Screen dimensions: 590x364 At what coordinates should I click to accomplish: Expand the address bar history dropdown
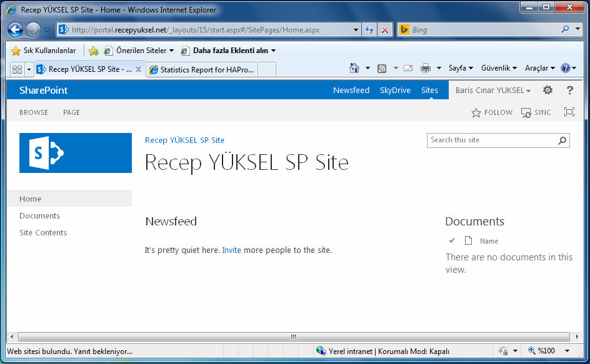[x=356, y=30]
